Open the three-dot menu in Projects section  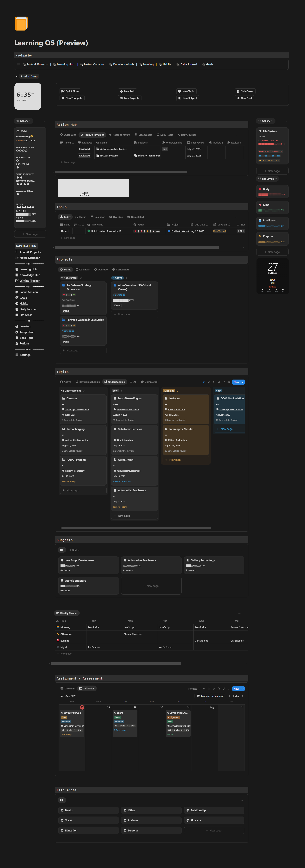tap(242, 270)
